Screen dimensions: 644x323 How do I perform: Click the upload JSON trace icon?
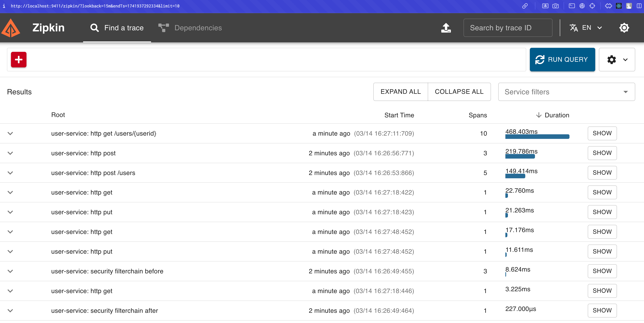tap(446, 28)
